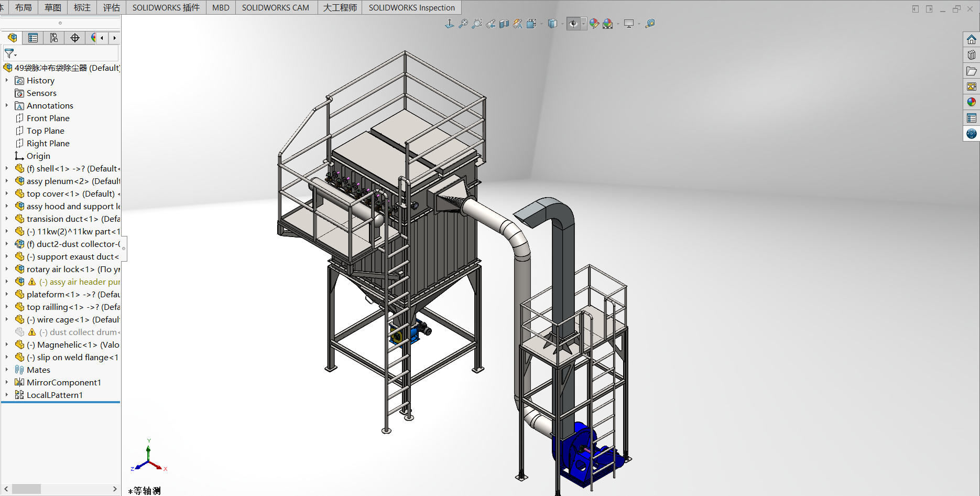Viewport: 980px width, 496px height.
Task: Open the Hide/Show Items dropdown arrow
Action: (583, 24)
